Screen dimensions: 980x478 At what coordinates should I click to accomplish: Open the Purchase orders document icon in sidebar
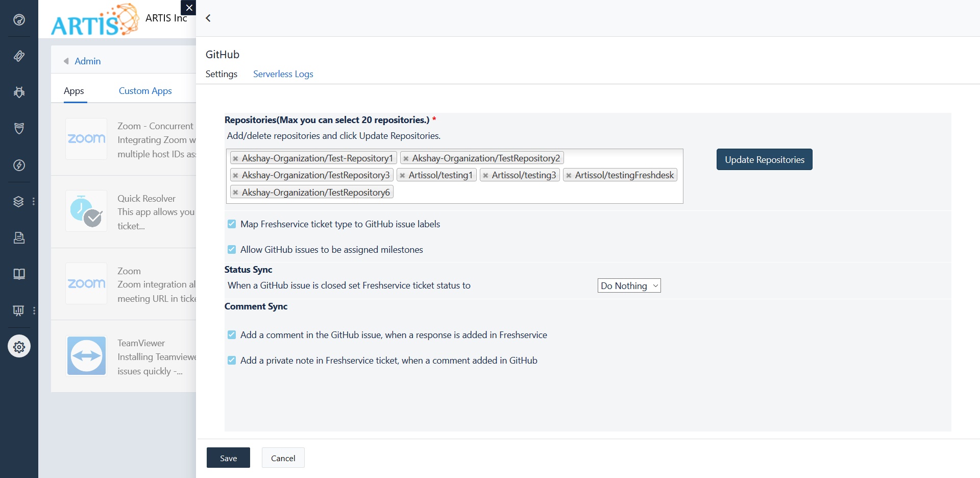(19, 237)
